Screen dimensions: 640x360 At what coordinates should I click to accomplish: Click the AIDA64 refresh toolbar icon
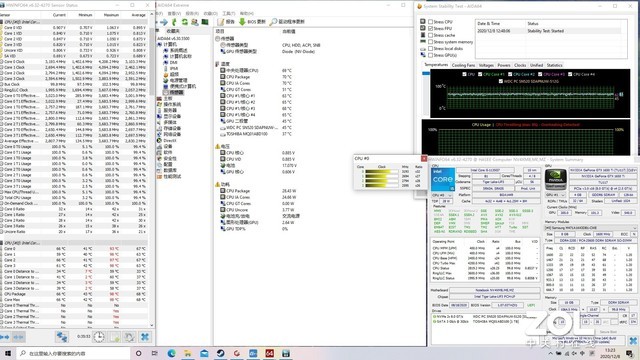(x=184, y=22)
